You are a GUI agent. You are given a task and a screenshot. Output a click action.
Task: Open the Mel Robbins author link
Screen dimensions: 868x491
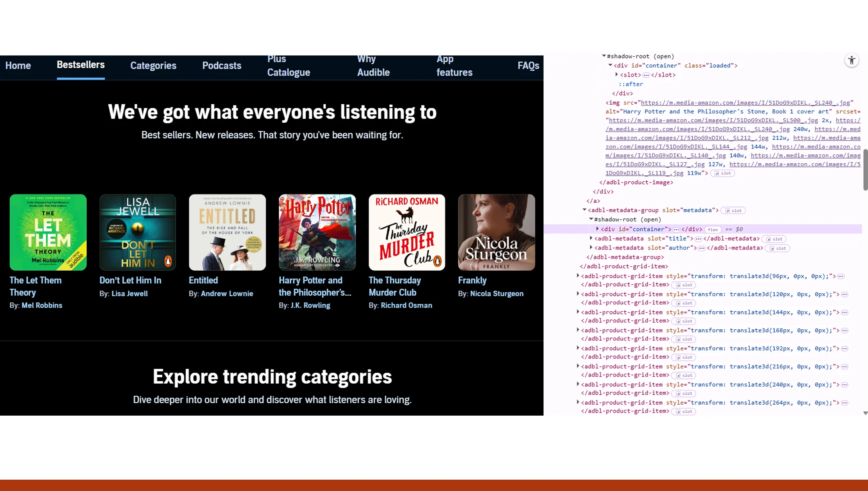42,305
